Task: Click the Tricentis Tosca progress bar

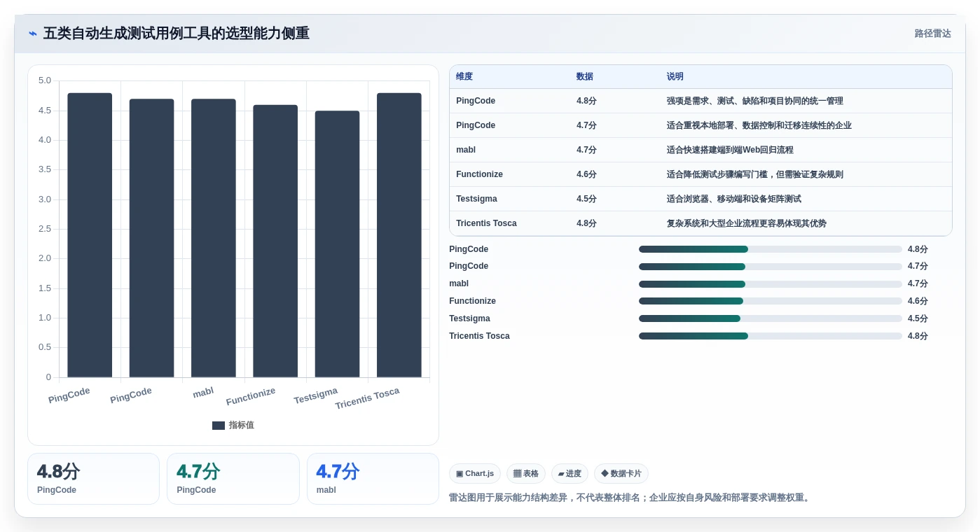Action: point(771,336)
